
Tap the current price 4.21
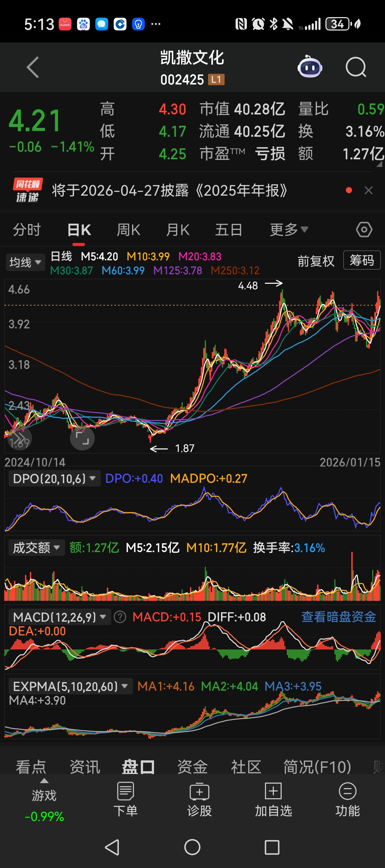(x=35, y=121)
